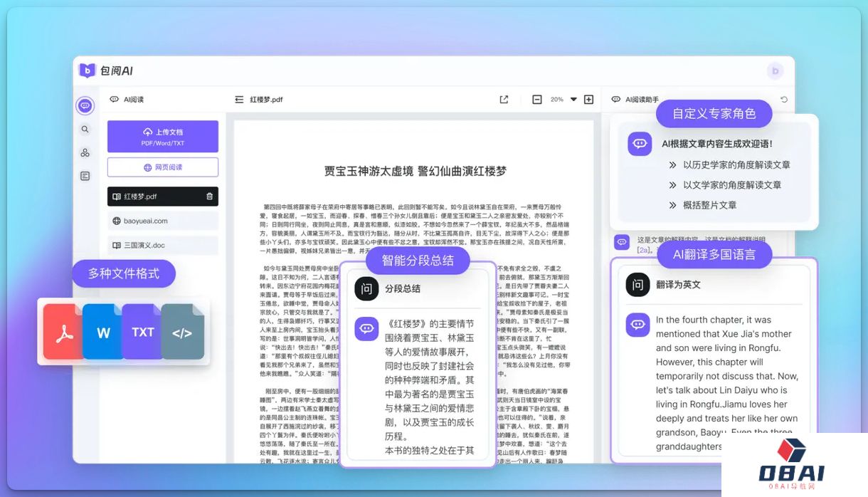Click the blue Word file format icon
868x497 pixels.
click(103, 332)
